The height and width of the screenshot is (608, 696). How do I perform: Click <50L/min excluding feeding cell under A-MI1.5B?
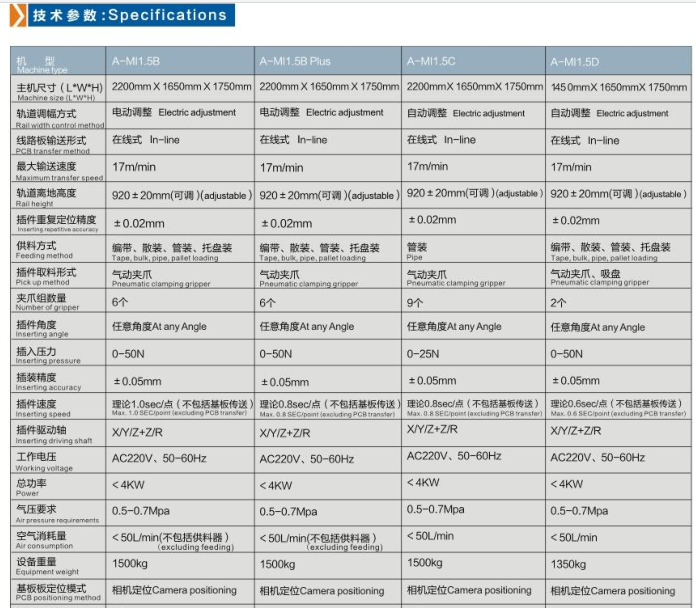coord(180,539)
